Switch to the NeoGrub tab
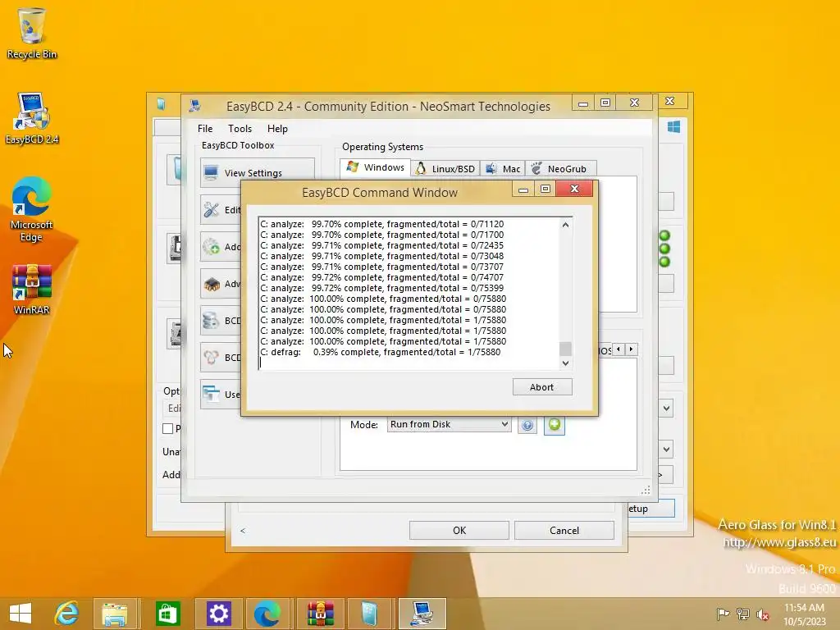This screenshot has height=630, width=840. [560, 169]
